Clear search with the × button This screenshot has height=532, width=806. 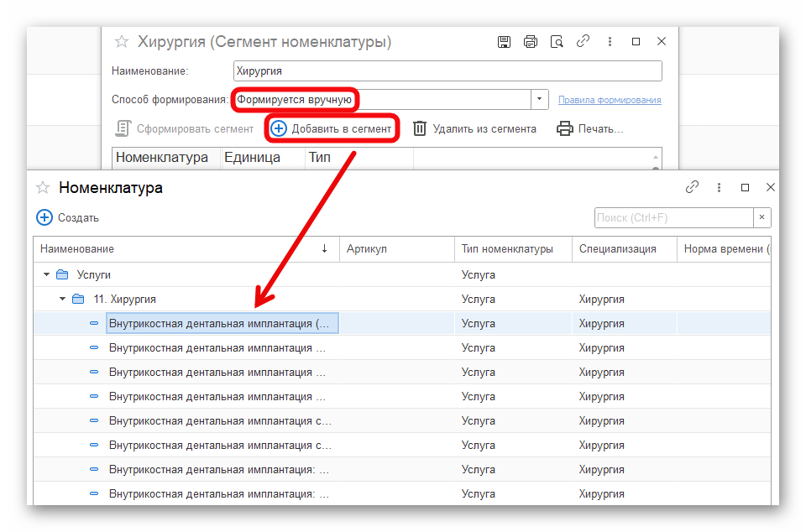[762, 217]
